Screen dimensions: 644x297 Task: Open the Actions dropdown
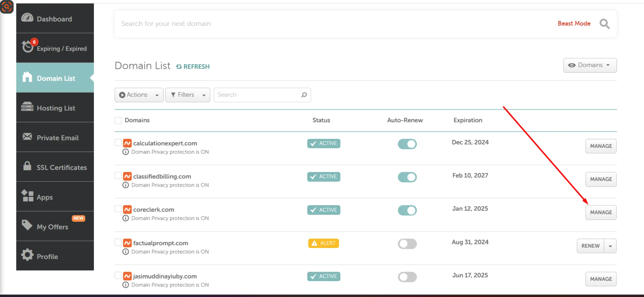[139, 95]
